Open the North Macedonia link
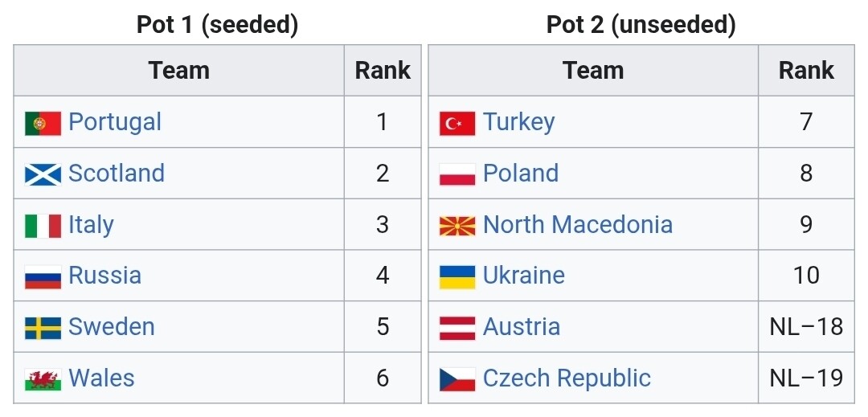This screenshot has height=417, width=868. (x=578, y=224)
